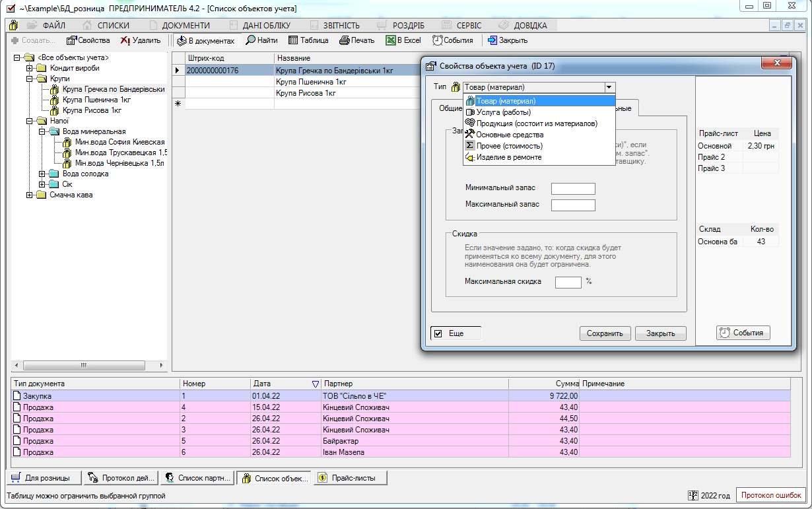Toggle the Еще checkbox
Viewport: 812px width, 509px height.
(x=438, y=333)
